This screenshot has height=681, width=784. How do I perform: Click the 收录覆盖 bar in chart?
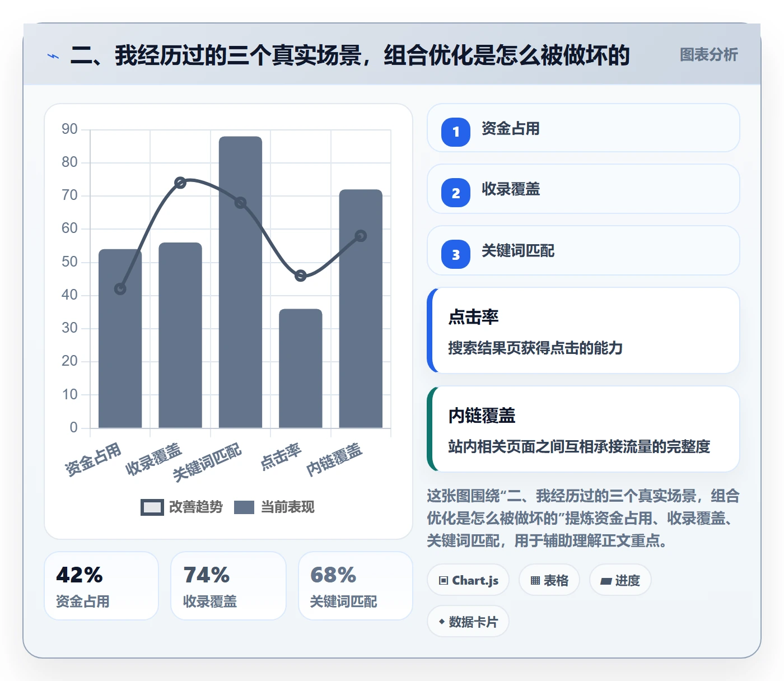pos(180,335)
